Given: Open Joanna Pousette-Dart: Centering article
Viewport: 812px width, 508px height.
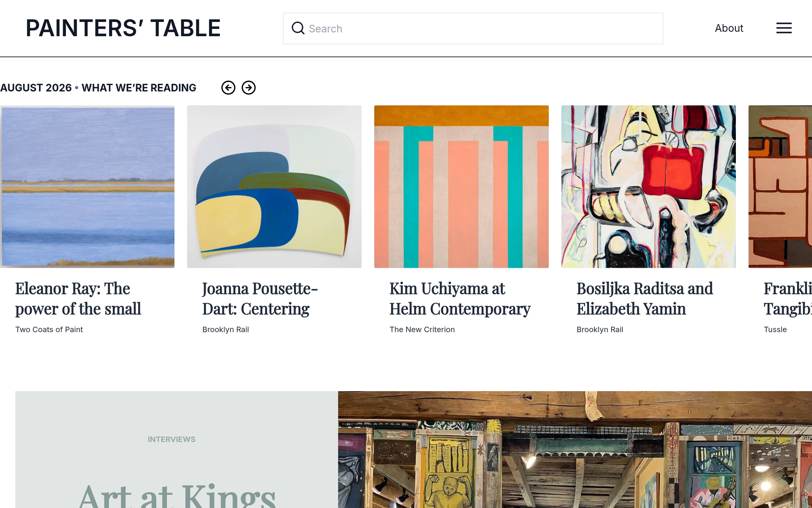Looking at the screenshot, I should (260, 298).
